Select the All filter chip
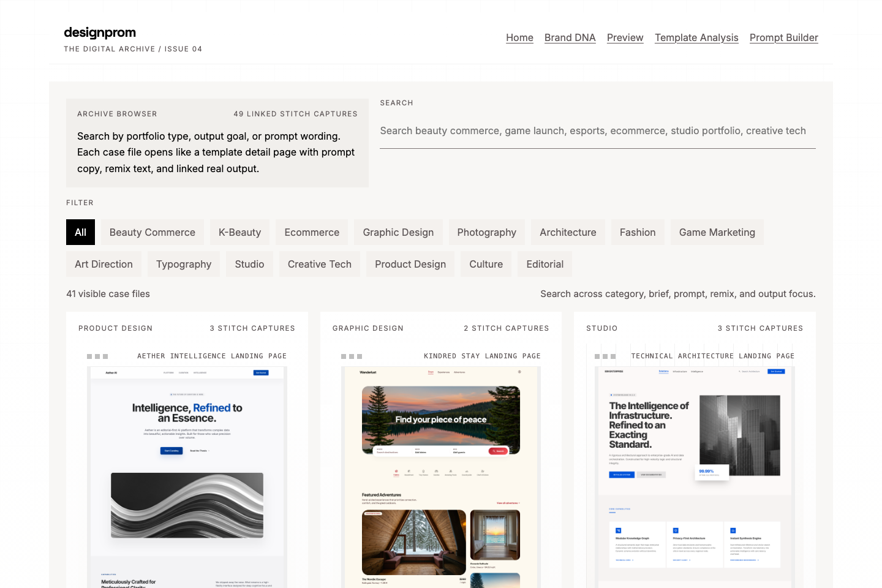The width and height of the screenshot is (882, 588). click(x=80, y=232)
